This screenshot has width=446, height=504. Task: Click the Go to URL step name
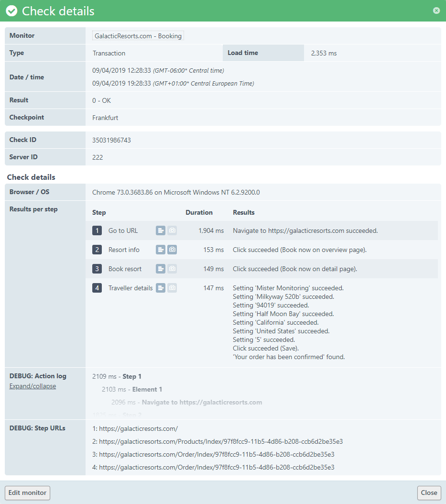[x=123, y=231]
